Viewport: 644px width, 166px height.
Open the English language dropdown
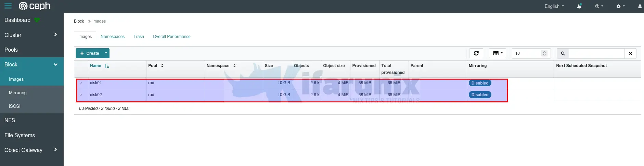click(x=554, y=6)
